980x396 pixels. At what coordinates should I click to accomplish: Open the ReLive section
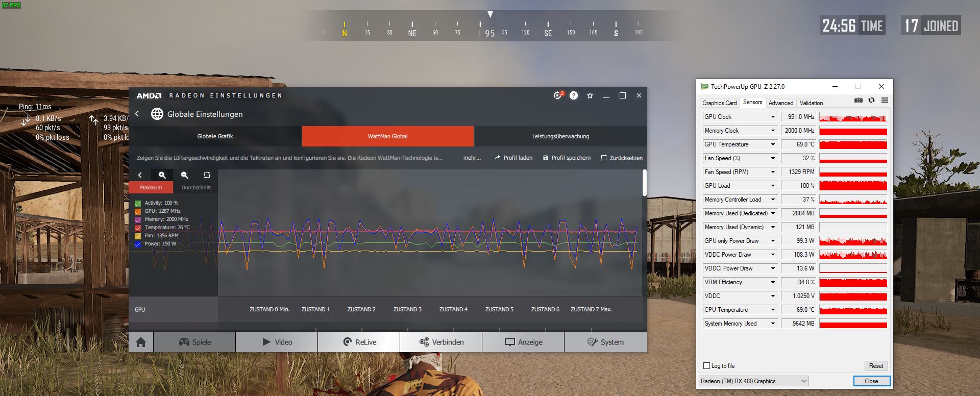[x=359, y=342]
